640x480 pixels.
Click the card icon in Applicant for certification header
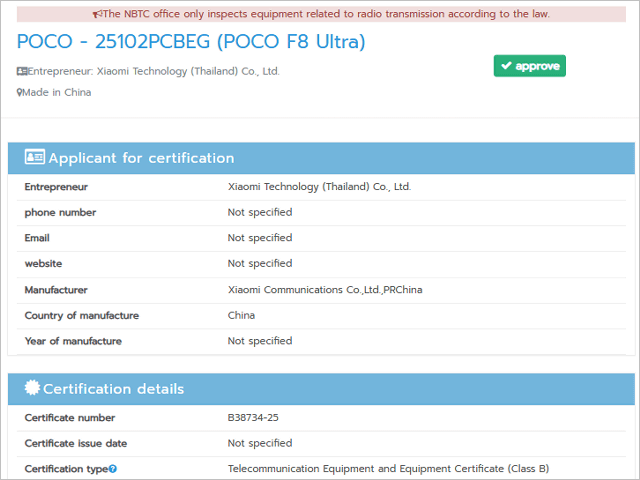(x=34, y=158)
